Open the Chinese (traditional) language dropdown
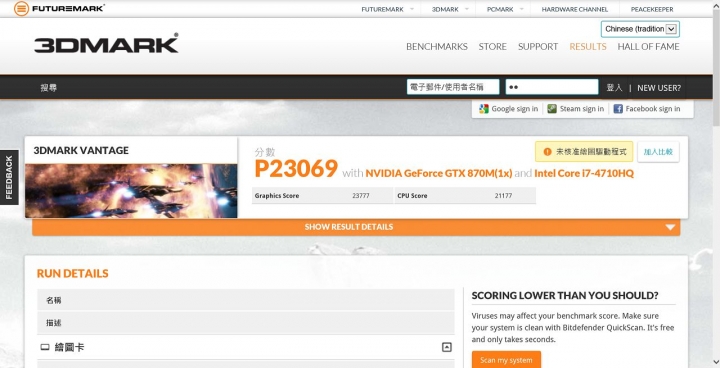The width and height of the screenshot is (720, 368). pyautogui.click(x=640, y=29)
